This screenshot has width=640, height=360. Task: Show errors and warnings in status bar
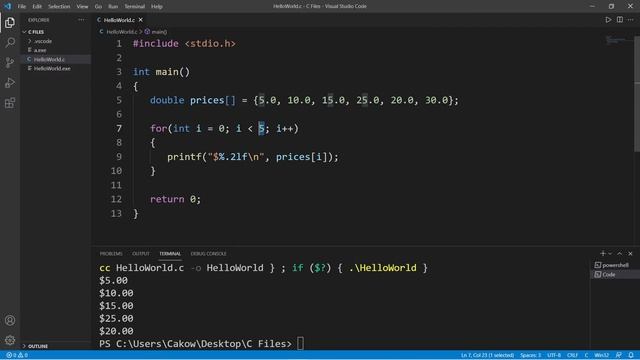point(17,355)
